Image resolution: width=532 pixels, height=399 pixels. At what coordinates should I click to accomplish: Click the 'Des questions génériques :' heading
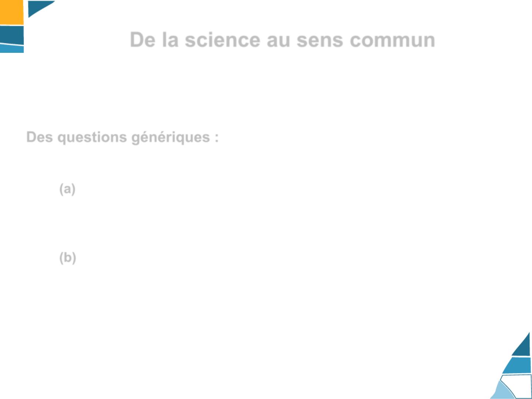click(x=122, y=137)
